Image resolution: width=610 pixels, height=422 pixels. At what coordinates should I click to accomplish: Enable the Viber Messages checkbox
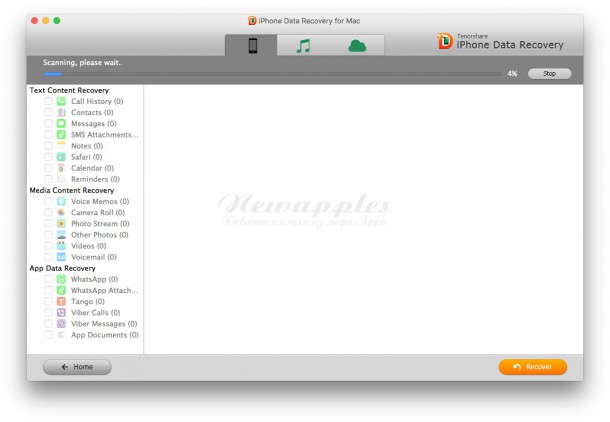[48, 324]
